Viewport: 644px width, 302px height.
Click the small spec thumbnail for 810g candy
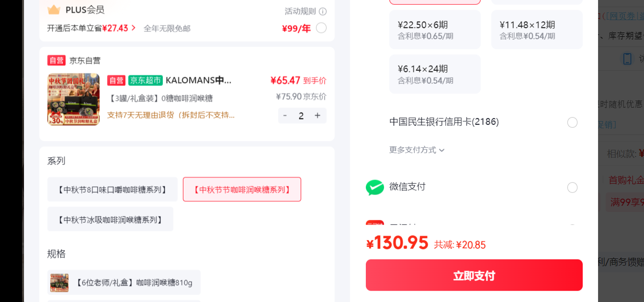coord(59,283)
